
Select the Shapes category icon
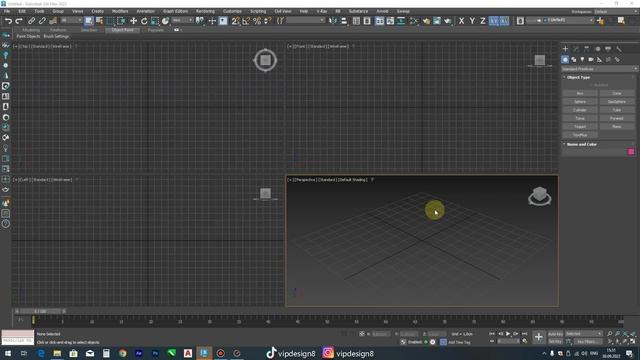pos(573,60)
